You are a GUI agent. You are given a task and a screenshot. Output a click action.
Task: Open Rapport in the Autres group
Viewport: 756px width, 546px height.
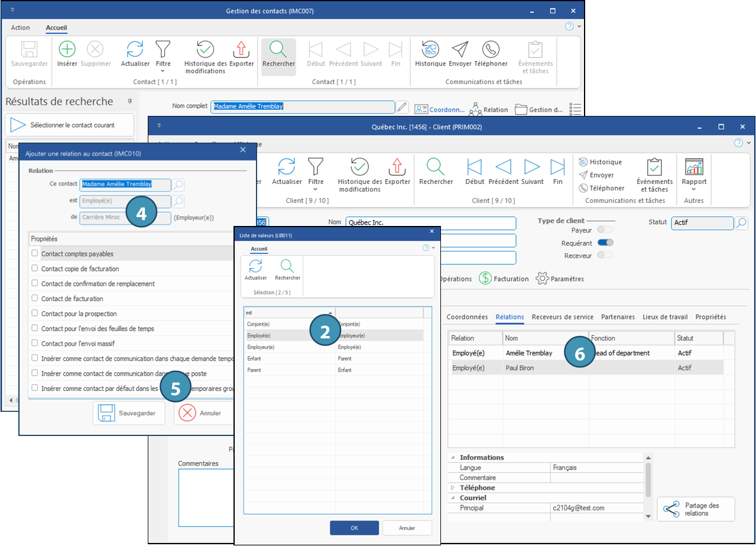coord(693,169)
